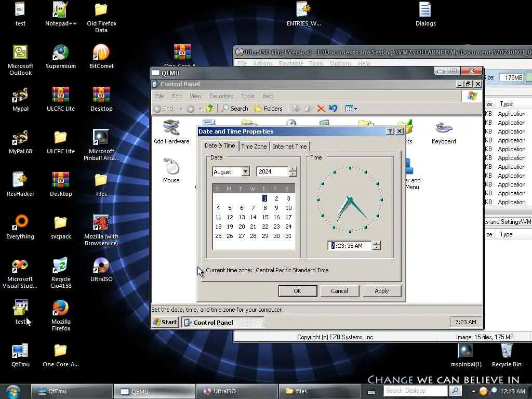Open the Views dropdown in toolbar
532x399 pixels.
pos(351,109)
